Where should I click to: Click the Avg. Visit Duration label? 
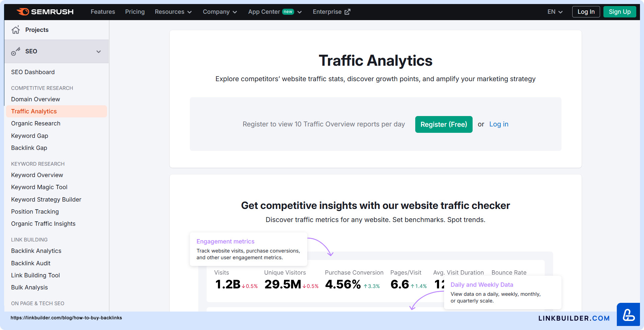tap(459, 273)
